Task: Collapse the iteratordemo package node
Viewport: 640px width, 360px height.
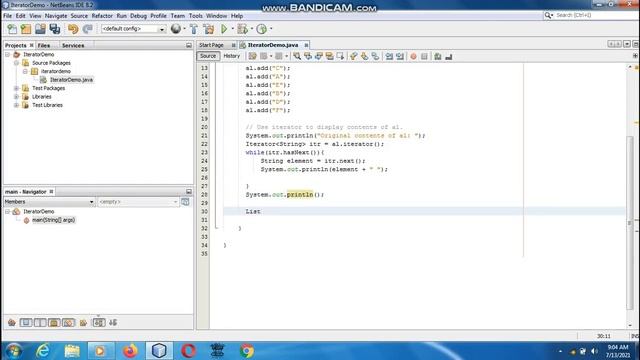Action: point(25,71)
